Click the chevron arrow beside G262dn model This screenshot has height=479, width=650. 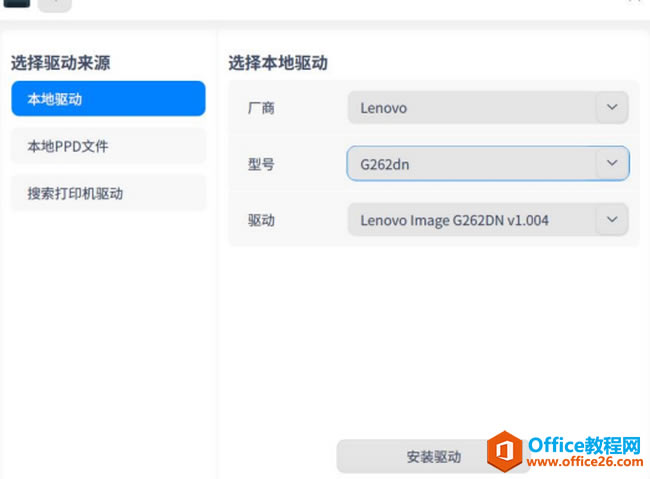click(x=612, y=163)
